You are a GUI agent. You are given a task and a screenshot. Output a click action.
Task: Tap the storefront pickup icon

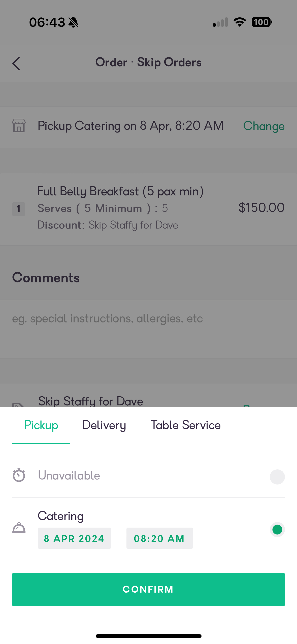pos(19,125)
